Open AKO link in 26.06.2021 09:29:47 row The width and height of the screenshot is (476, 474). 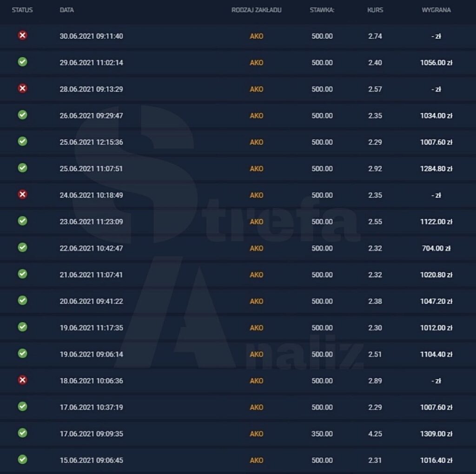257,116
